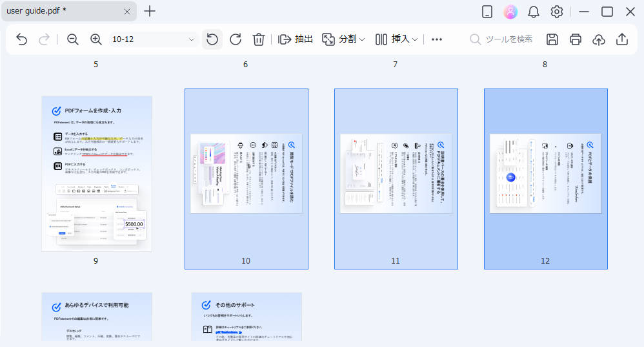This screenshot has width=644, height=347.
Task: Rotate selected pages counterclockwise
Action: pos(212,39)
